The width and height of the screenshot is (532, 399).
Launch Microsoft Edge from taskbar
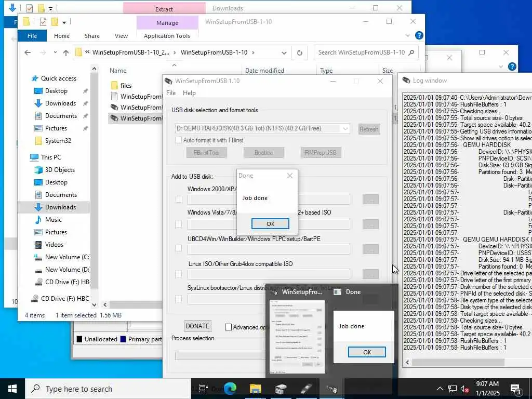click(x=230, y=389)
